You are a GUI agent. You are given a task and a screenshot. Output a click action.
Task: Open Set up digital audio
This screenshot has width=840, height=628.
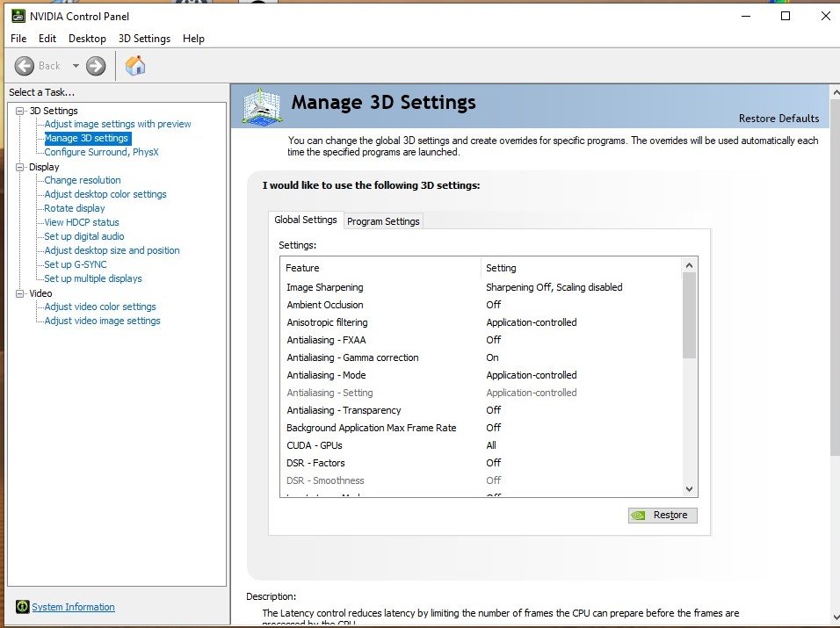pos(84,236)
